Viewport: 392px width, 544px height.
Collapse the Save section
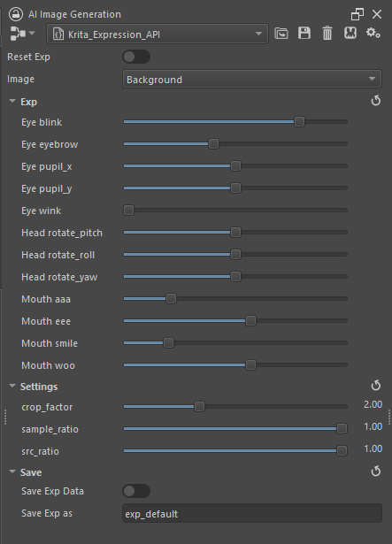click(x=12, y=471)
